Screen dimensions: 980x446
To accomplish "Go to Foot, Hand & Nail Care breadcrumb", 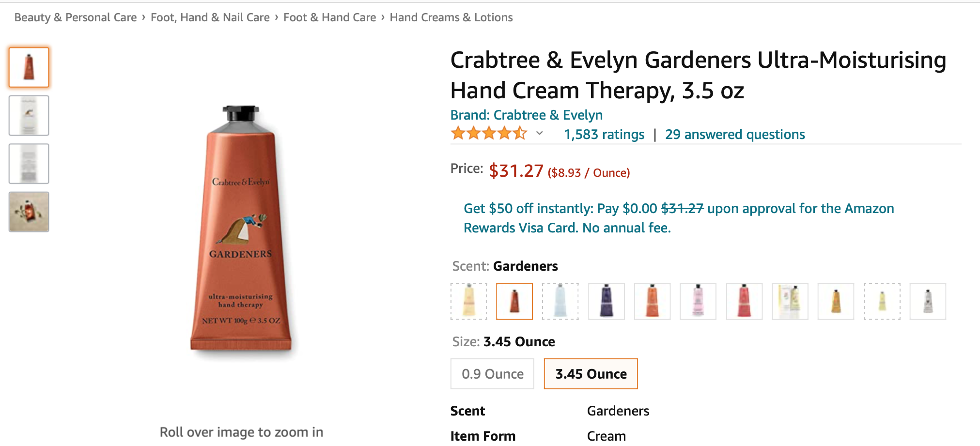I will click(x=210, y=17).
